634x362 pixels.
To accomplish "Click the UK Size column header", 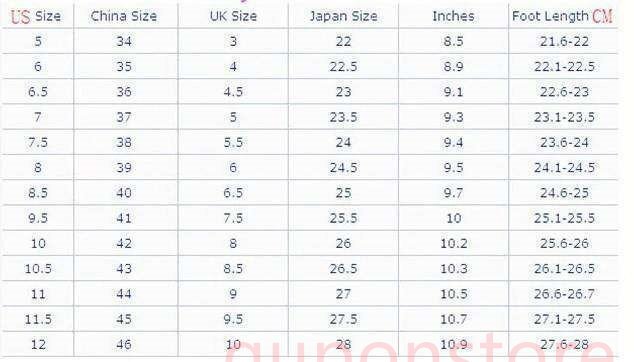I will (233, 16).
